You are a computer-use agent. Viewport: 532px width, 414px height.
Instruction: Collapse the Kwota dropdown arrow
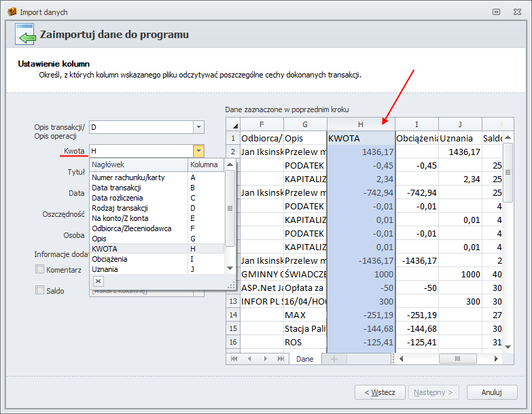(x=198, y=151)
